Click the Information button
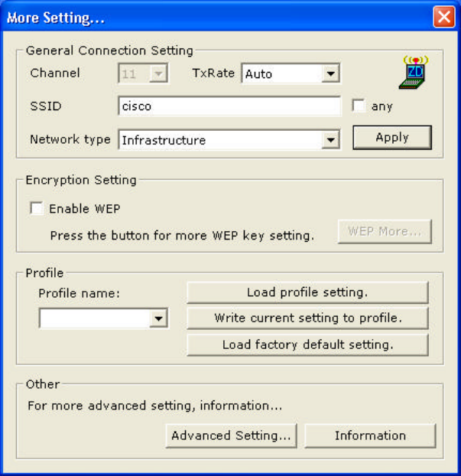The width and height of the screenshot is (461, 476). tap(370, 435)
